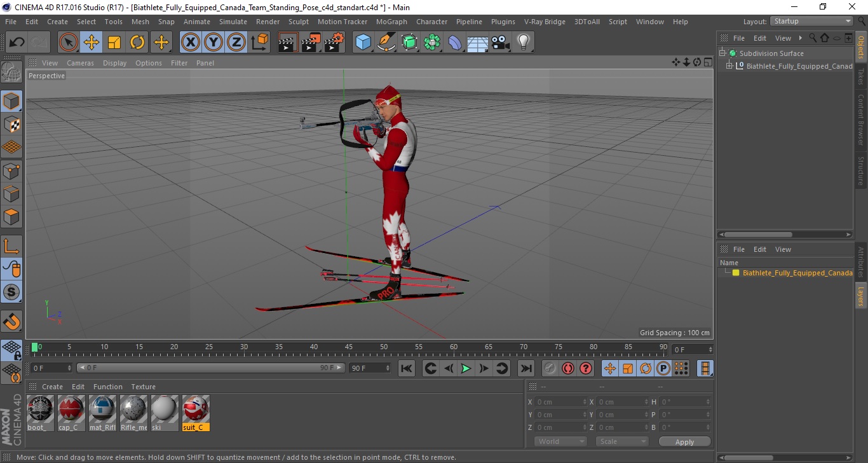Open the V-Ray Bridge menu
Image resolution: width=868 pixels, height=463 pixels.
(545, 22)
